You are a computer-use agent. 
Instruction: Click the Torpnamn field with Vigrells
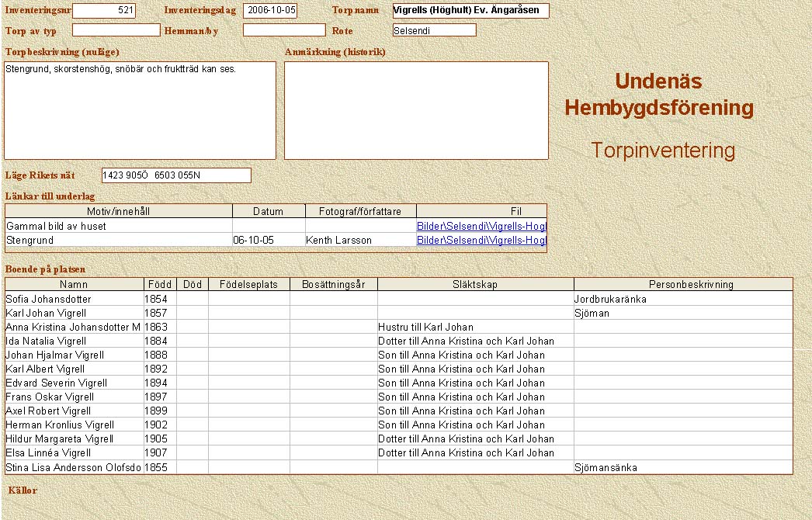click(470, 11)
